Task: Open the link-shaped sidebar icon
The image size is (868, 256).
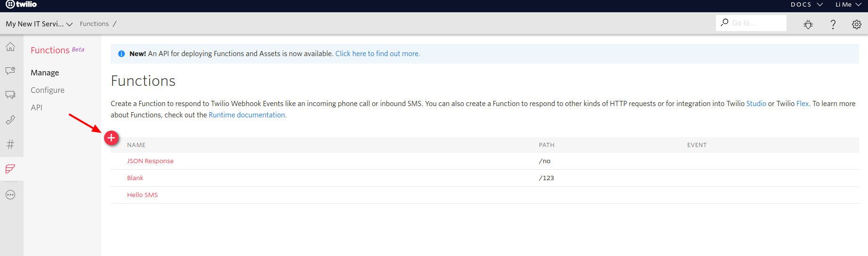Action: tap(10, 120)
